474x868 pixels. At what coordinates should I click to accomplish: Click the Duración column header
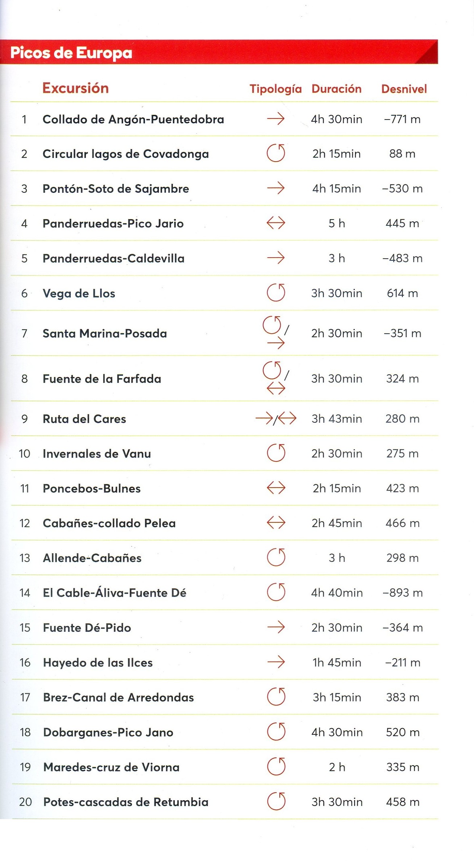[x=336, y=89]
